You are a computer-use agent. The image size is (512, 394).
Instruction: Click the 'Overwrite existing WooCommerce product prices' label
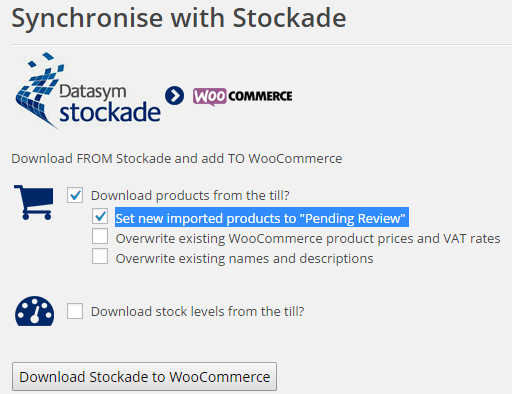pyautogui.click(x=308, y=239)
